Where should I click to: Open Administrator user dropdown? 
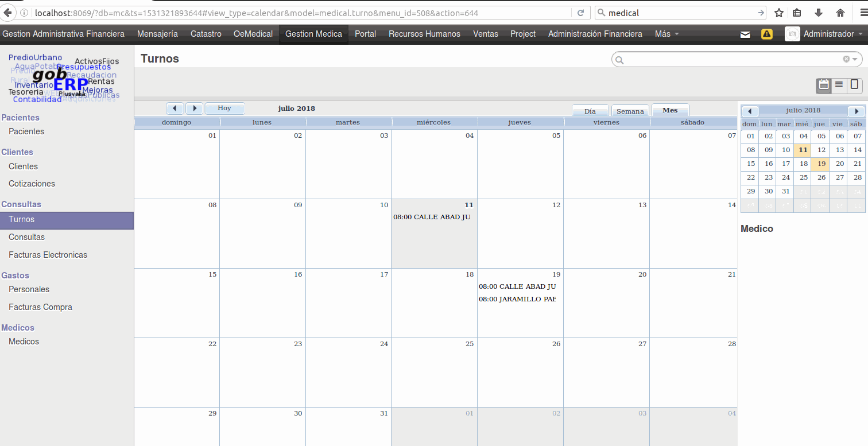[x=833, y=34]
